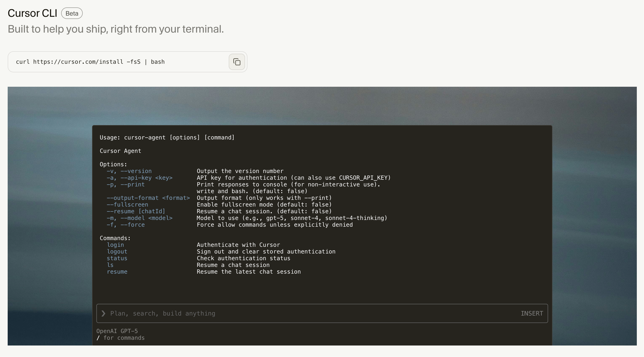Click 'Output format (only works with --print)' text

coord(264,198)
